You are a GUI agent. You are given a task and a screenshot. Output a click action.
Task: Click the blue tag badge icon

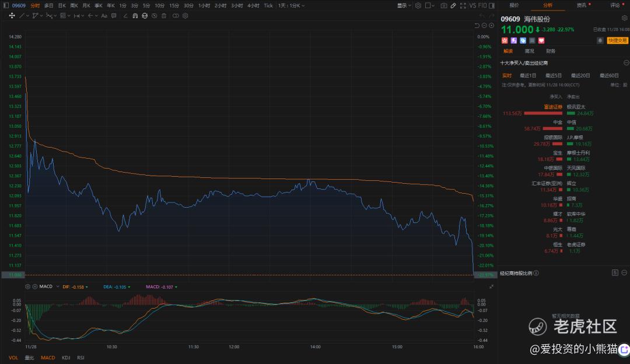pyautogui.click(x=523, y=41)
